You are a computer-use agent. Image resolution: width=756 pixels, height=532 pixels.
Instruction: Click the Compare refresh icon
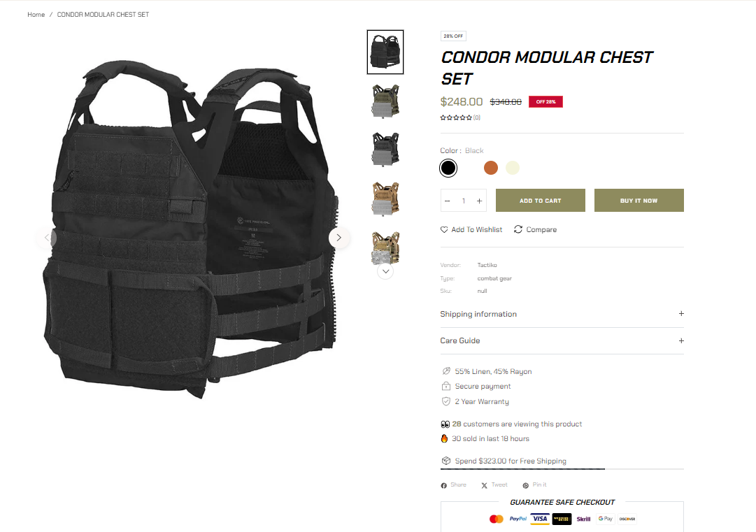(x=518, y=229)
